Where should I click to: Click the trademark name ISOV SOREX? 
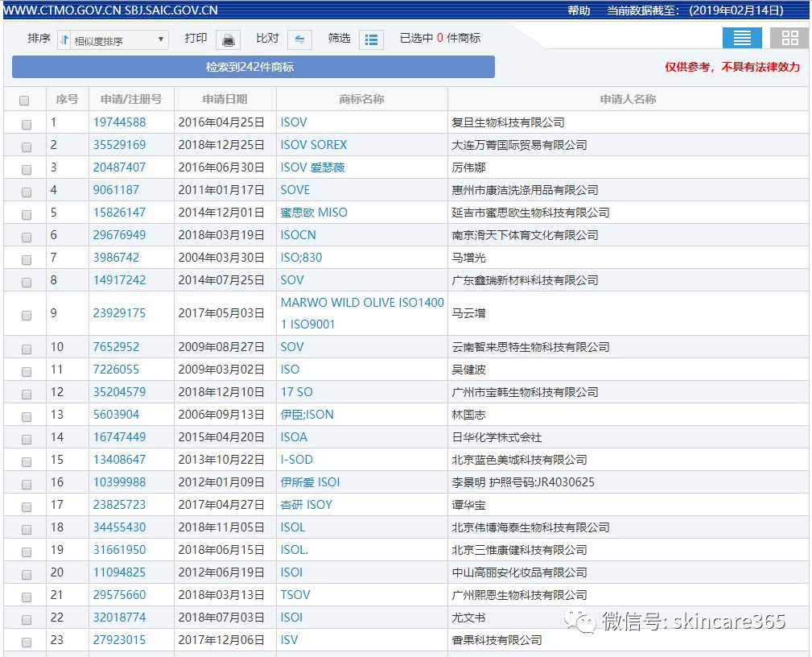314,144
